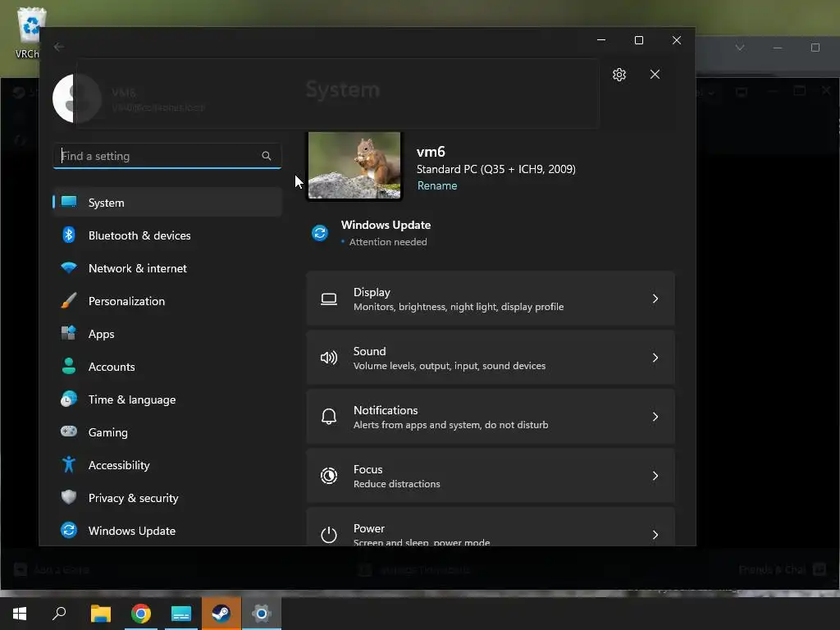
Task: Expand the Power row chevron
Action: pos(655,535)
